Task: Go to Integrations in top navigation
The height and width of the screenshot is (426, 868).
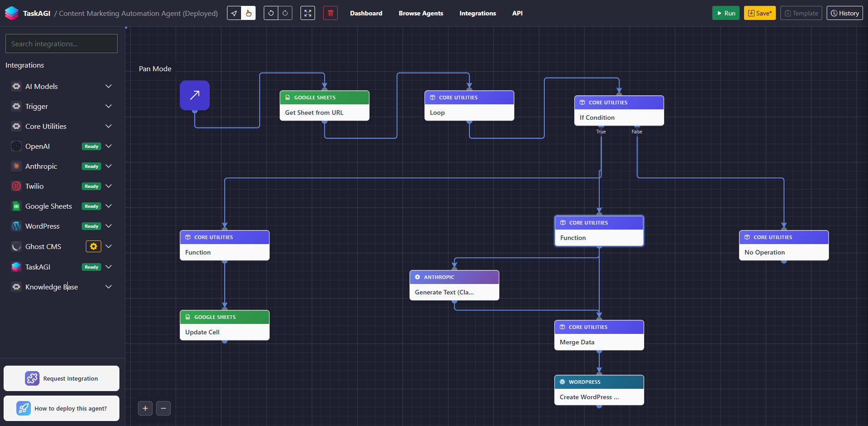Action: pyautogui.click(x=478, y=13)
